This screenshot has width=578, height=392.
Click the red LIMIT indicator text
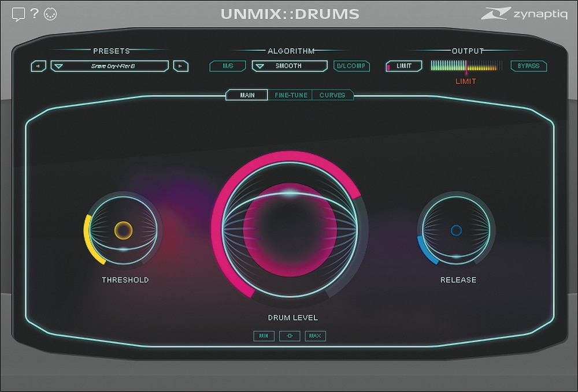(465, 81)
